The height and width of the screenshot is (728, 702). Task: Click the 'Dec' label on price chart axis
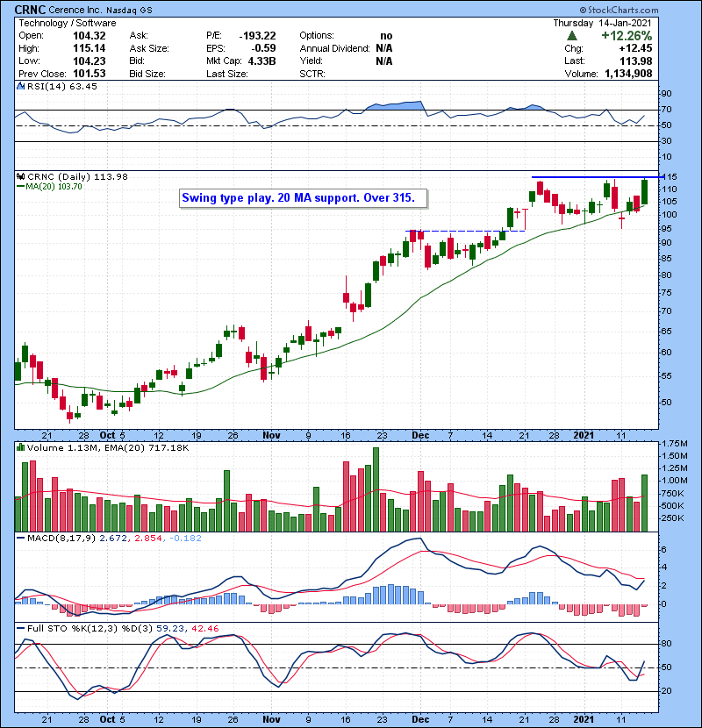420,435
